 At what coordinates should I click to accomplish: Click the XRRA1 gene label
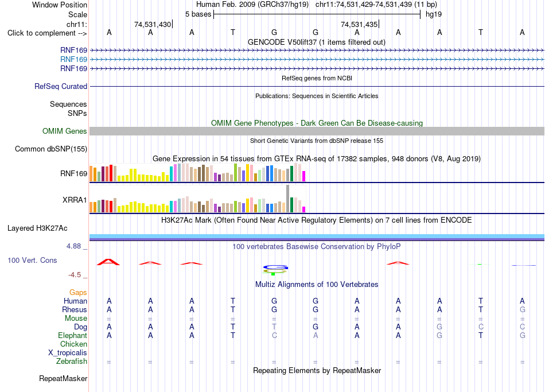click(x=75, y=200)
